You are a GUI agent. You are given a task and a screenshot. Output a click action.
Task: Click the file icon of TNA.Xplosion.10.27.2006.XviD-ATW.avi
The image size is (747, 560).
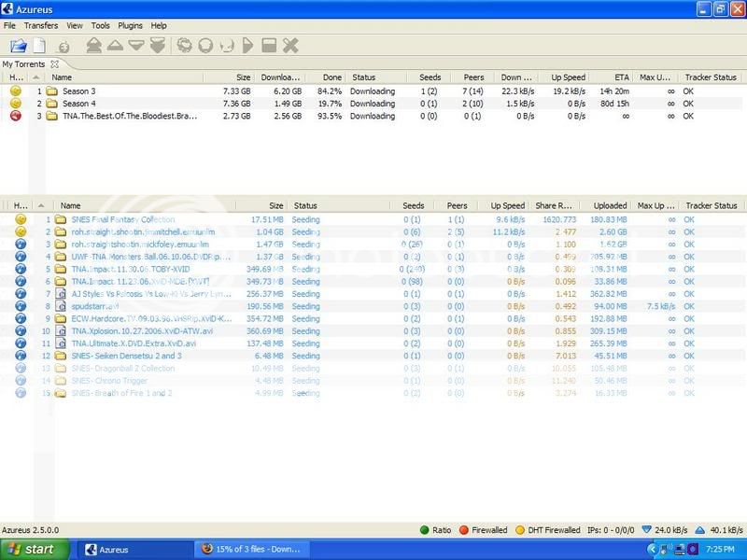61,330
